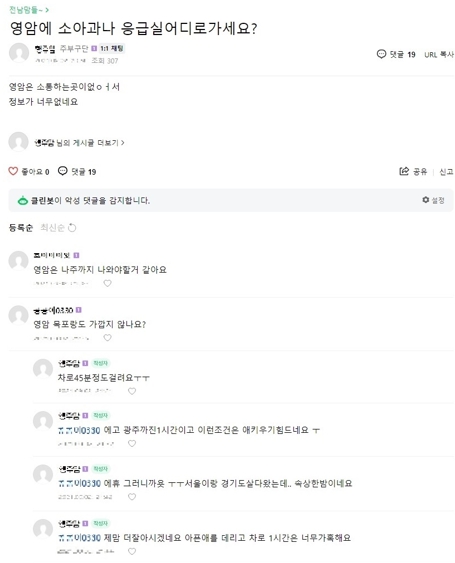Viewport: 455px width, 563px height.
Task: Open 클린봇 설정 gear icon
Action: click(x=426, y=200)
